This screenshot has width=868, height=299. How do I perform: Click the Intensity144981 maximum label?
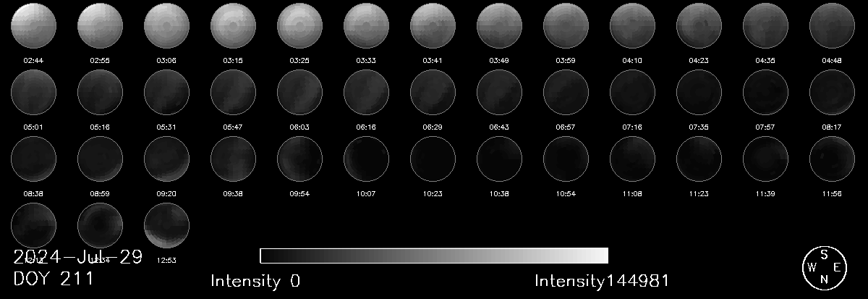click(602, 281)
